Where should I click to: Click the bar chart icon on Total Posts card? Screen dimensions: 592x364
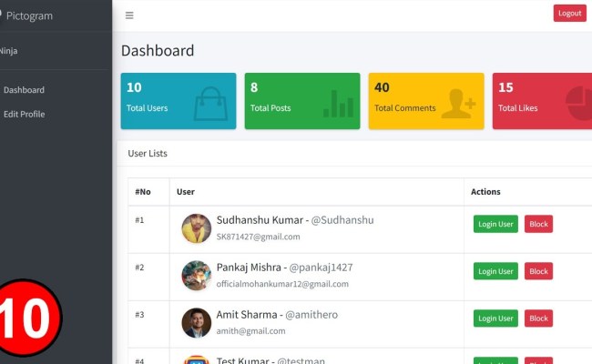coord(338,104)
